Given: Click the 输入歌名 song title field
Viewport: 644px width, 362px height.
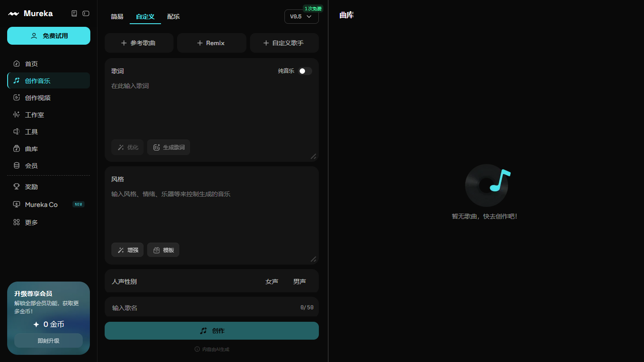Looking at the screenshot, I should click(212, 307).
